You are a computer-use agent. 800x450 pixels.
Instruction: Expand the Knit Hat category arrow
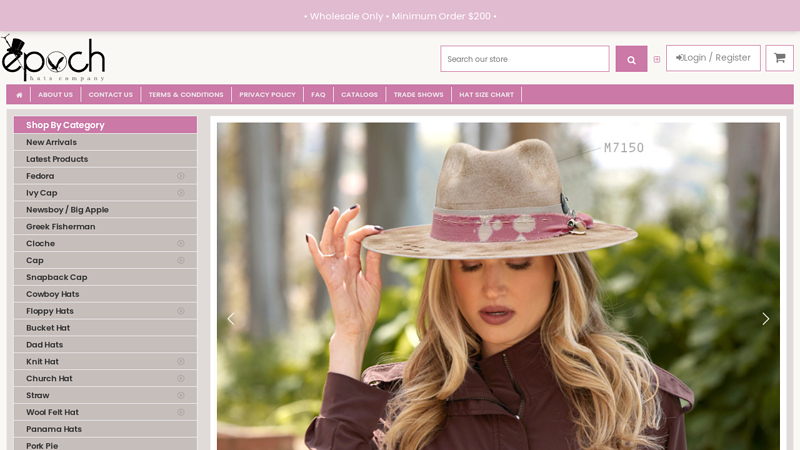[181, 362]
